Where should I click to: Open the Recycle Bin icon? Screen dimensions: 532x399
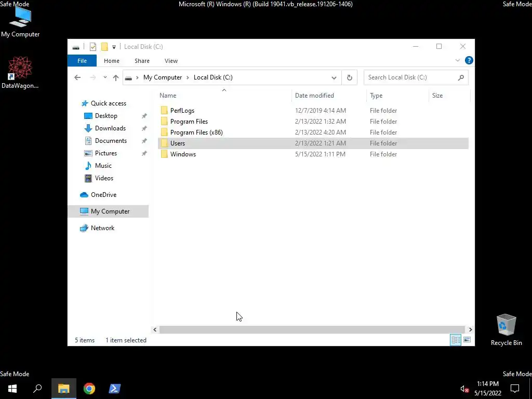coord(506,329)
